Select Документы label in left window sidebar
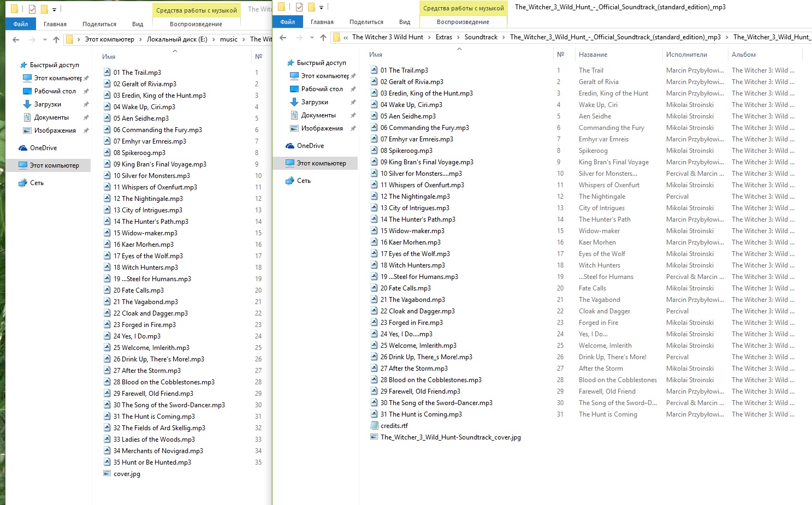The width and height of the screenshot is (812, 505). (51, 117)
